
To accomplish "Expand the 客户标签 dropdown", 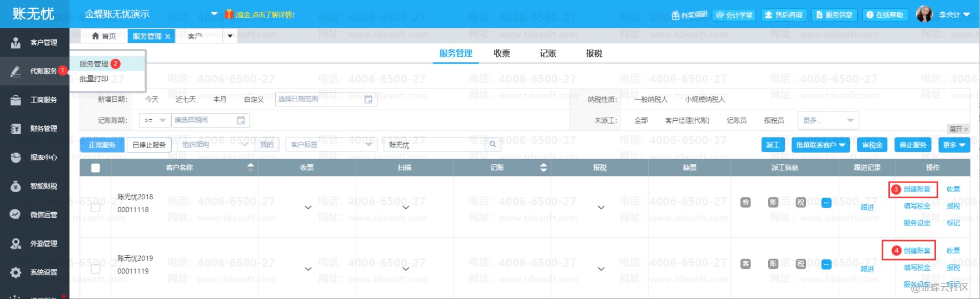I will coord(331,145).
